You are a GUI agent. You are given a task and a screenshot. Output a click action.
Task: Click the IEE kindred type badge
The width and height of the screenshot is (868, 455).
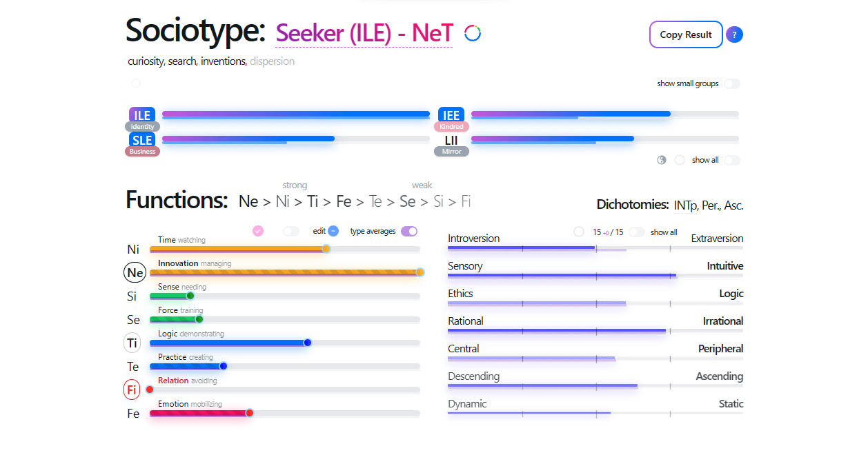[451, 115]
